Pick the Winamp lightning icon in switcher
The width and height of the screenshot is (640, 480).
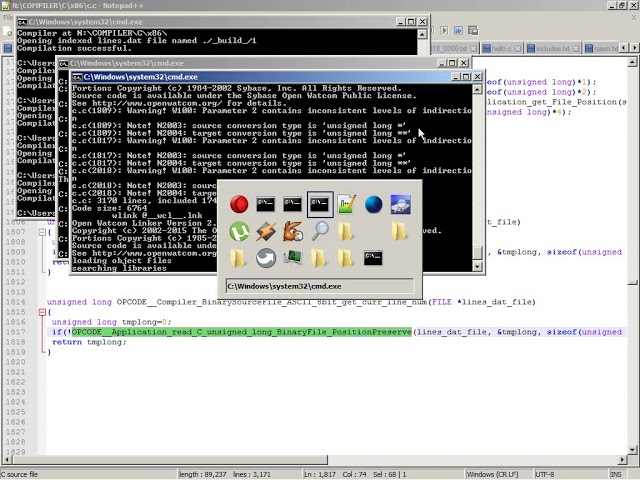266,231
